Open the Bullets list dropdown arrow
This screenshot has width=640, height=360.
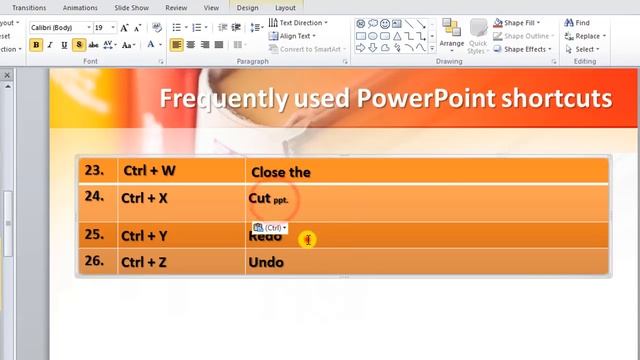coord(186,27)
